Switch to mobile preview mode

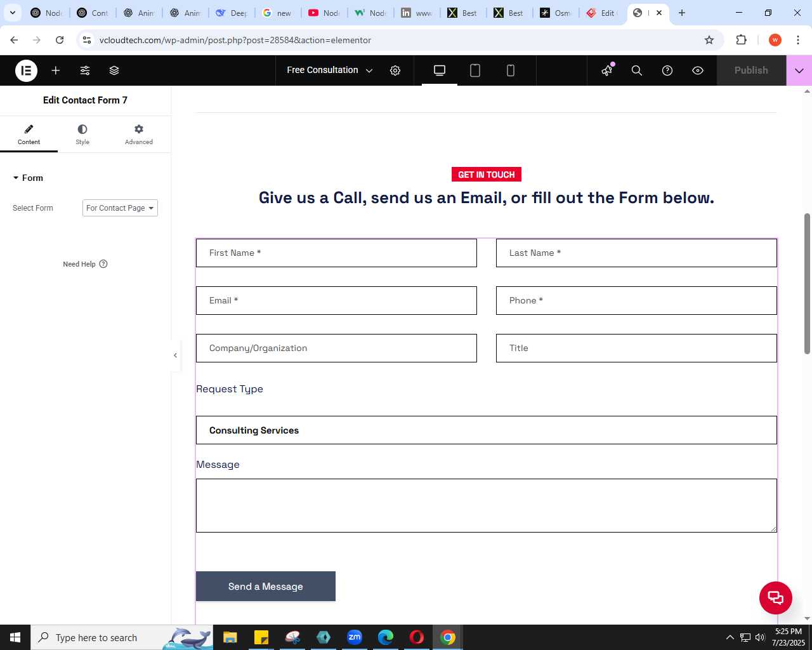point(511,70)
